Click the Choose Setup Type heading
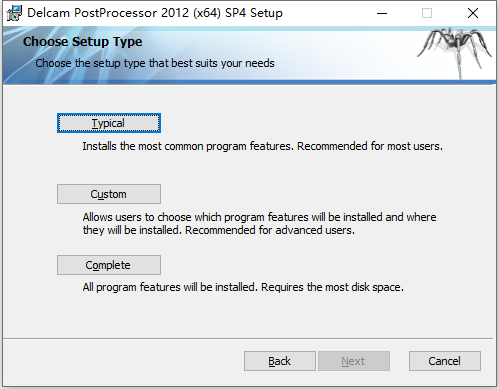 click(82, 42)
